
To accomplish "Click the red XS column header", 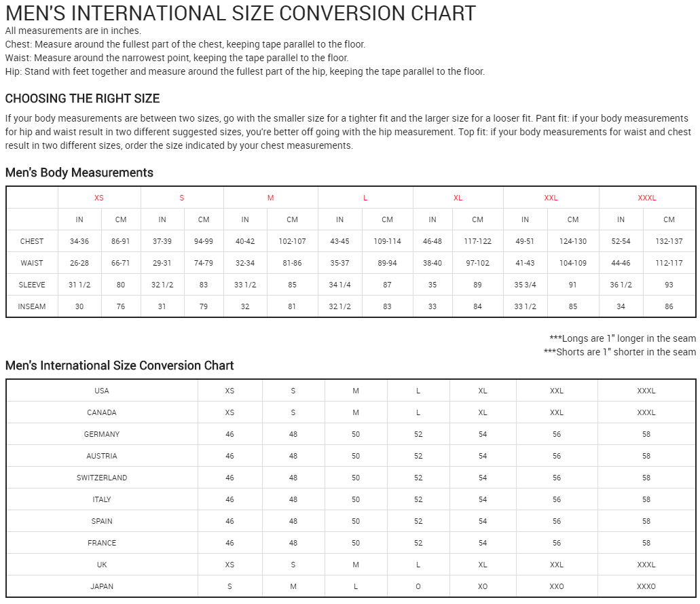I will click(x=99, y=198).
